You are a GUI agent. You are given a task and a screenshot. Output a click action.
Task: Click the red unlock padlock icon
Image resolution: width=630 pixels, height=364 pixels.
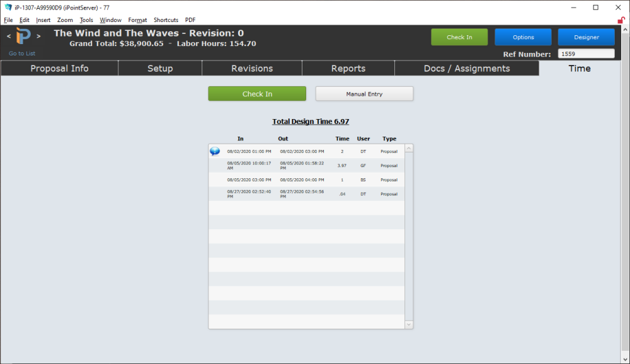[621, 20]
